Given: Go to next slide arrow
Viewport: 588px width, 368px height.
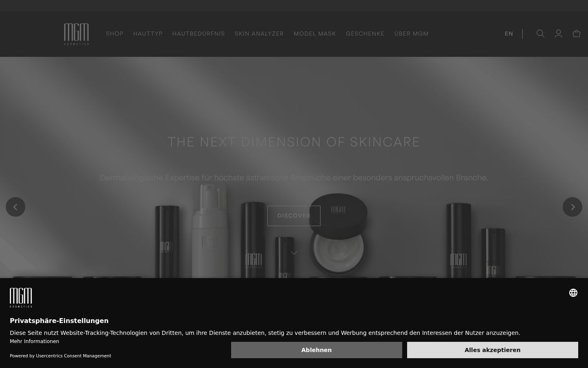Looking at the screenshot, I should tap(572, 207).
